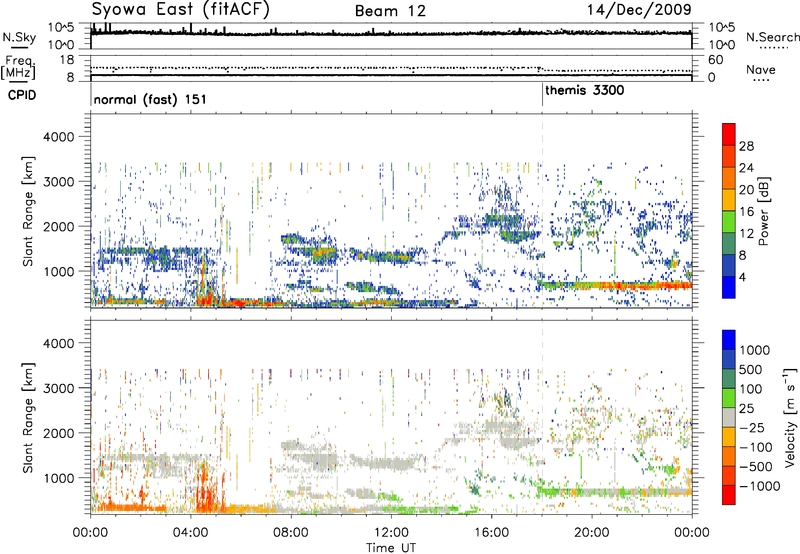800x554 pixels.
Task: Select the "Freq. [MHz]" axis label
Action: [x=18, y=67]
